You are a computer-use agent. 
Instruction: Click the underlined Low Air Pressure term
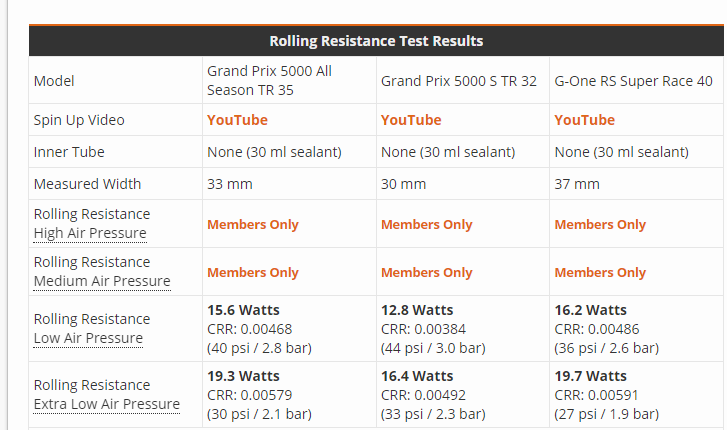(88, 339)
